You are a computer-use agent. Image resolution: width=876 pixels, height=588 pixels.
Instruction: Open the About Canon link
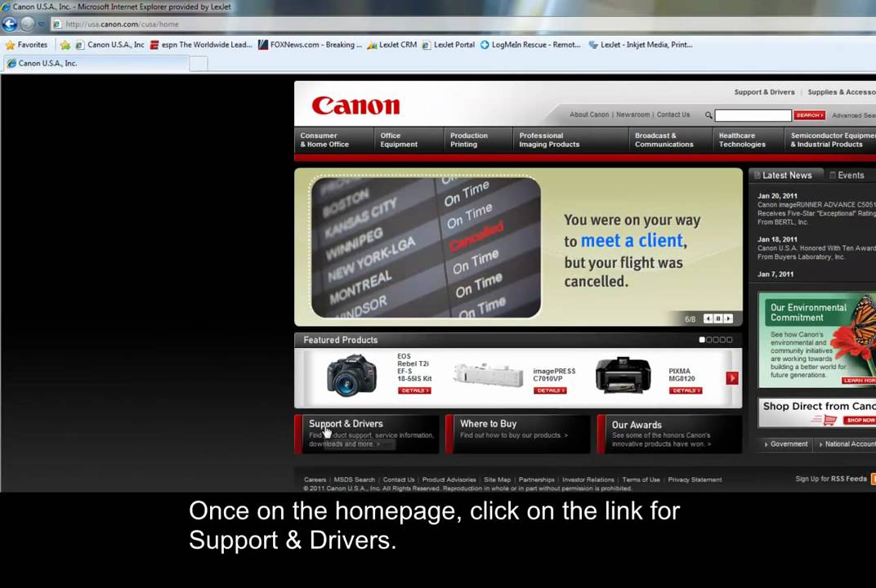coord(589,114)
